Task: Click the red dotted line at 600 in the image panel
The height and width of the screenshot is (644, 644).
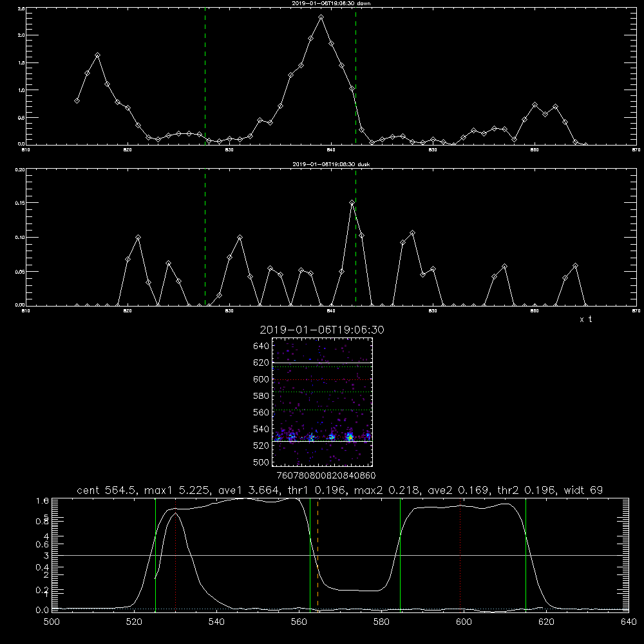Action: tap(322, 379)
